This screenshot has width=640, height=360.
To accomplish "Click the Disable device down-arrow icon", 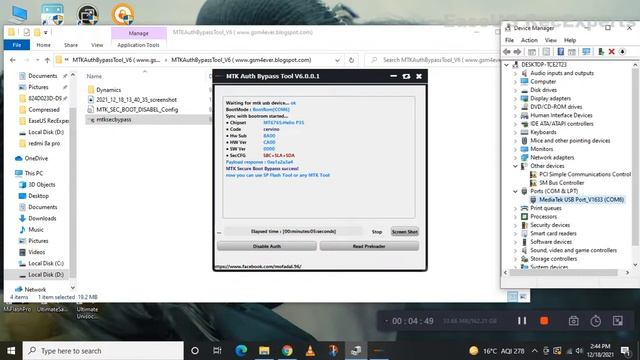I will coord(622,52).
